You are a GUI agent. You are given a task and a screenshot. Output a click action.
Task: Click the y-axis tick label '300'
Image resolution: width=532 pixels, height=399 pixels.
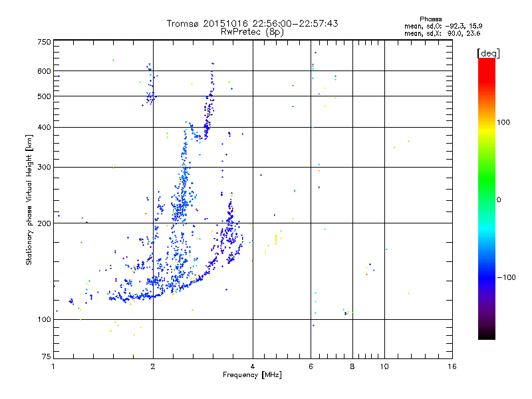[44, 167]
